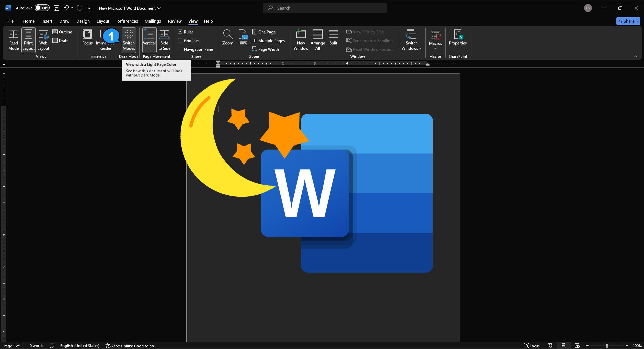Switch to Read Mode in status bar
This screenshot has width=644, height=349.
[x=550, y=346]
